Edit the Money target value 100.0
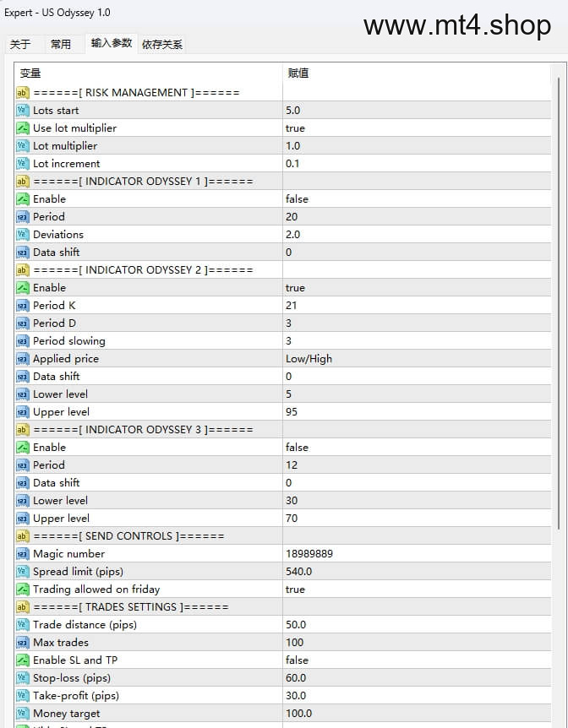This screenshot has height=728, width=568. [x=417, y=714]
